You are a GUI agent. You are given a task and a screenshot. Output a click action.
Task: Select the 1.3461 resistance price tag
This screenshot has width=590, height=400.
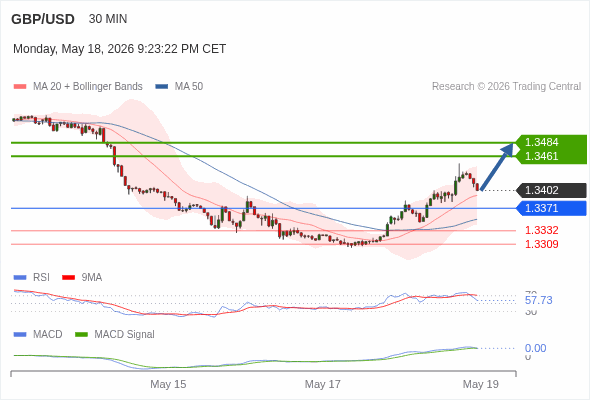click(541, 156)
